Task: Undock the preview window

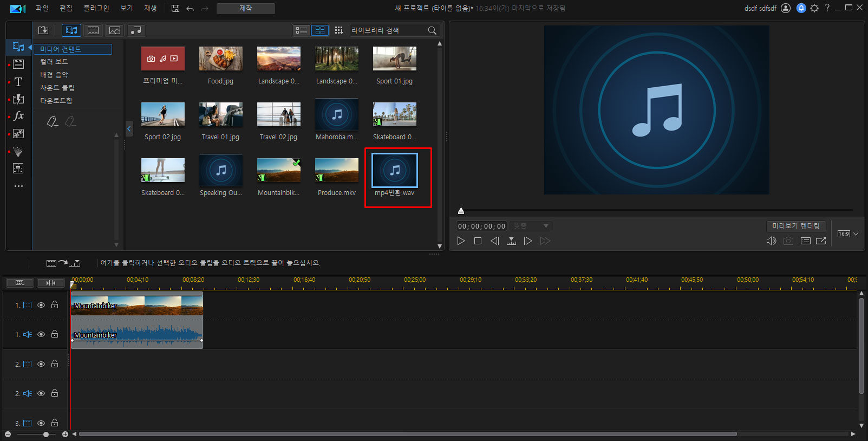Action: click(821, 241)
